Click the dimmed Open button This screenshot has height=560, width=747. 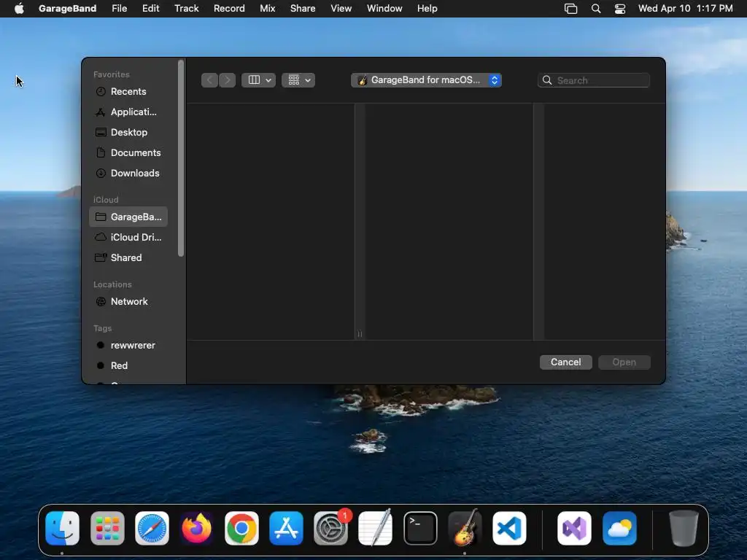point(624,362)
